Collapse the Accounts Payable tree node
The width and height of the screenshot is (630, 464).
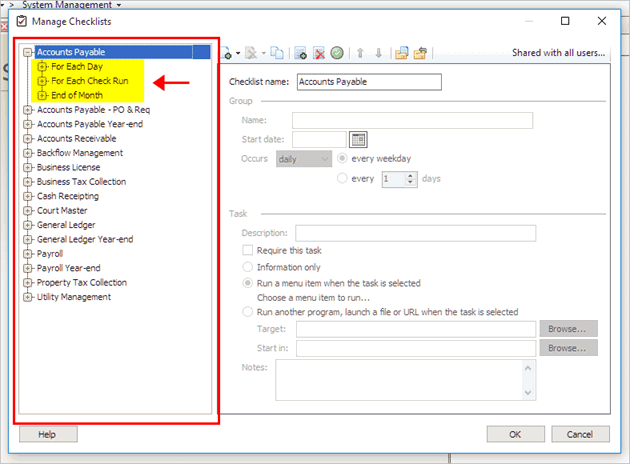pos(28,52)
